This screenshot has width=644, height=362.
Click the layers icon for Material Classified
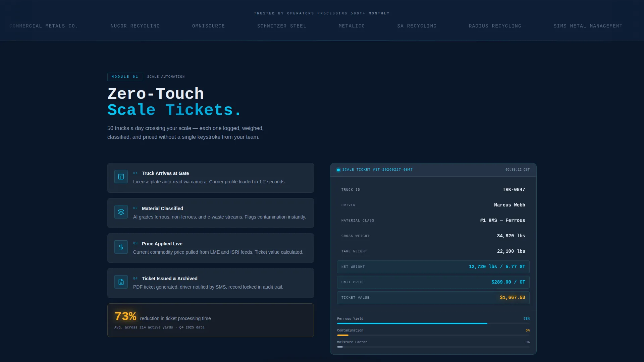click(121, 212)
